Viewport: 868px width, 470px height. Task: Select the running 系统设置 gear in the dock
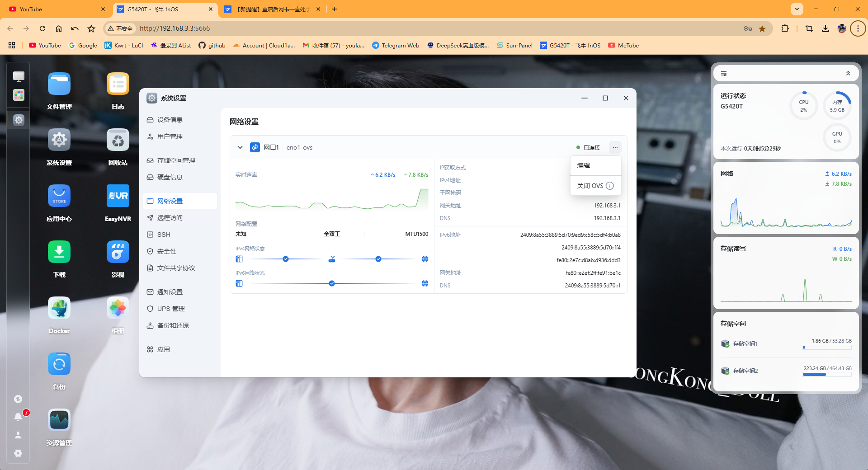[x=19, y=120]
